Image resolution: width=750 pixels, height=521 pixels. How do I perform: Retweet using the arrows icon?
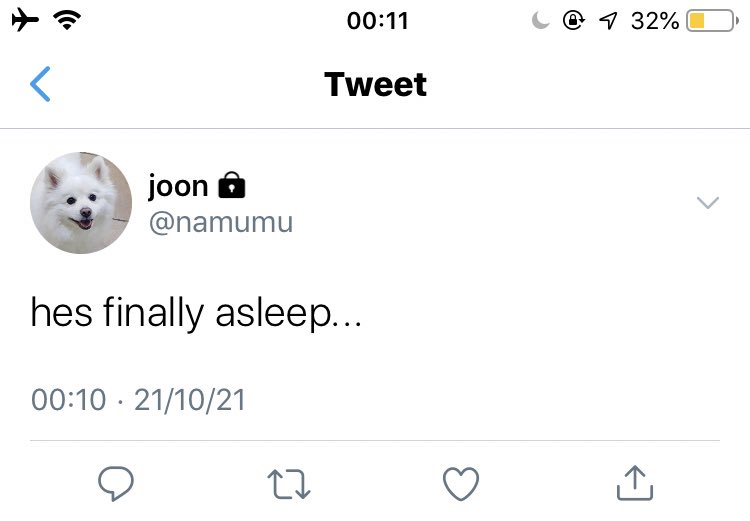[x=289, y=484]
